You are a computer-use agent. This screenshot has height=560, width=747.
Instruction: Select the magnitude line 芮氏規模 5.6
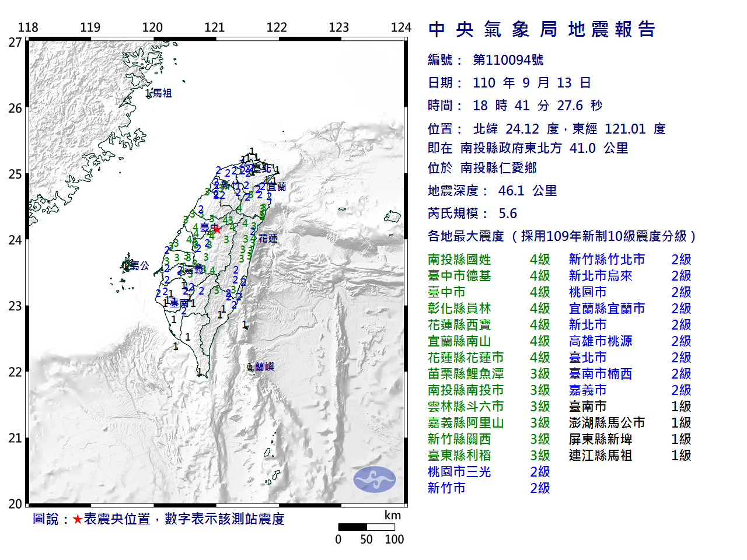pos(473,213)
